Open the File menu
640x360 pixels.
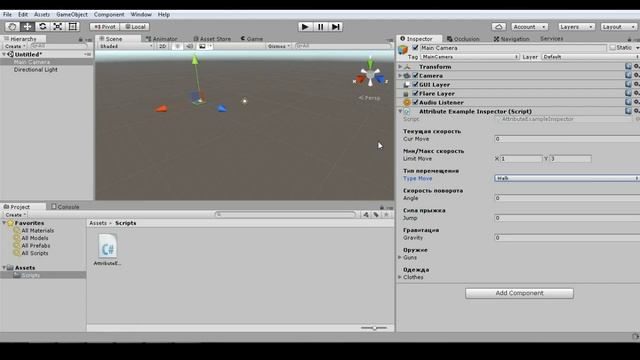coord(7,14)
